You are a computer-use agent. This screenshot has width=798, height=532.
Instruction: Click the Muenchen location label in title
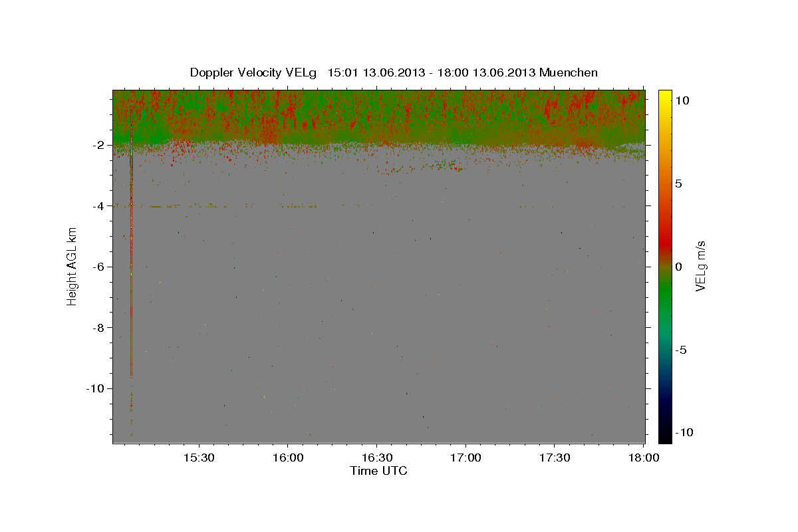click(x=569, y=72)
